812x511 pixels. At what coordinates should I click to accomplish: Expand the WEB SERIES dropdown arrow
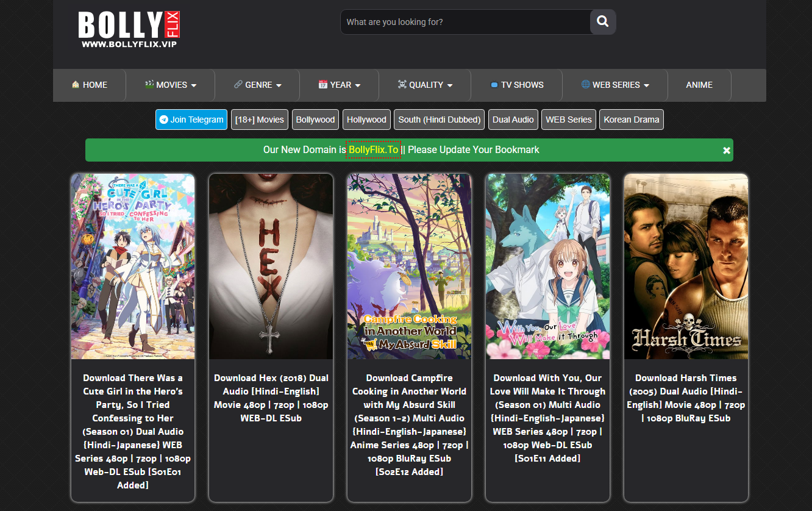click(646, 85)
